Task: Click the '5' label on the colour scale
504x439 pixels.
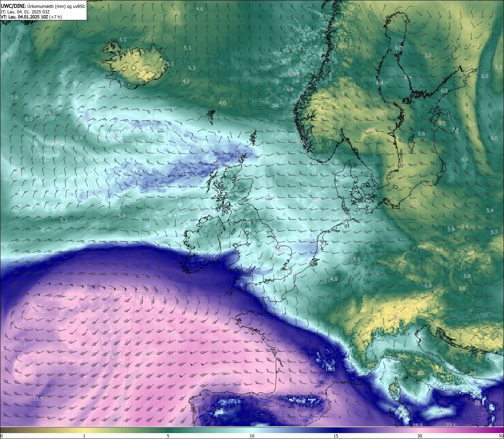Action: point(168,436)
